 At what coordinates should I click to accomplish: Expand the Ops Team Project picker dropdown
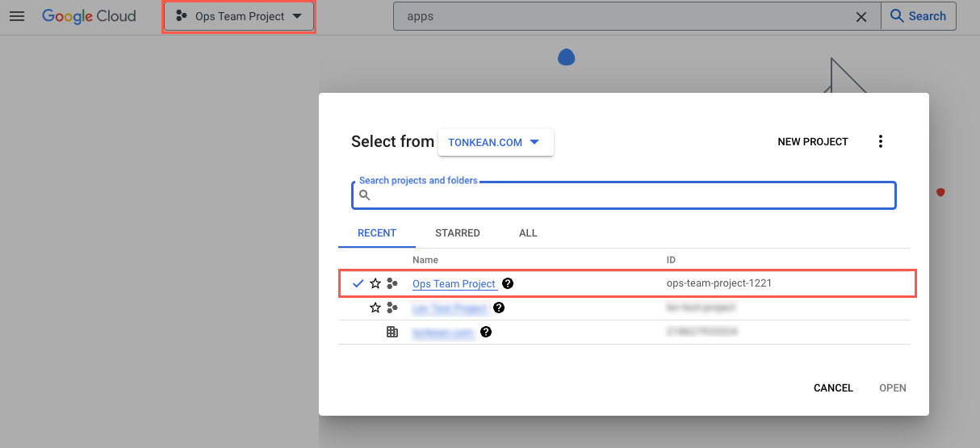point(239,16)
